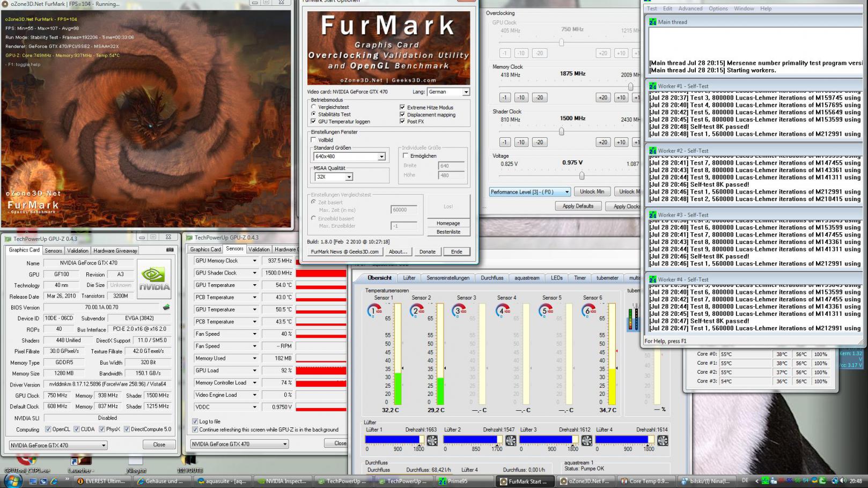Click the Sensor 1 gauge icon in aquasuite
868x488 pixels.
[x=374, y=310]
